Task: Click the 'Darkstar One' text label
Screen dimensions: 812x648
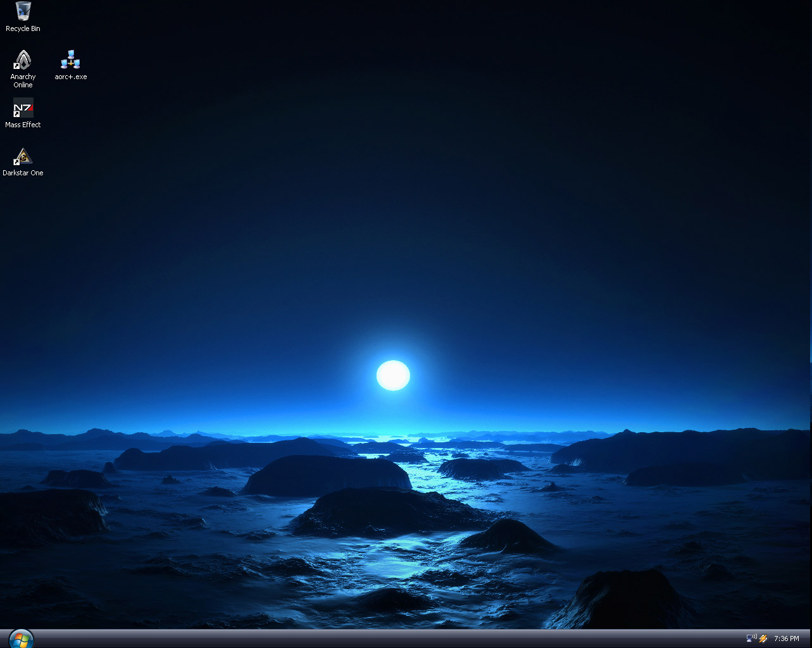Action: tap(23, 173)
